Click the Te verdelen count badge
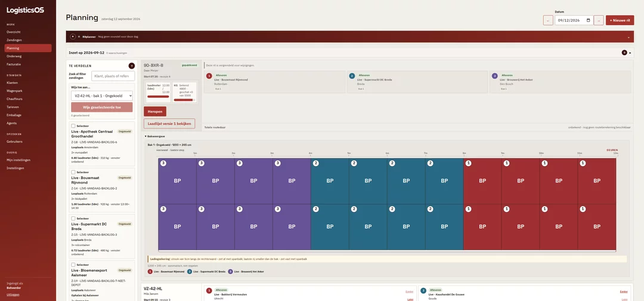 coord(131,66)
